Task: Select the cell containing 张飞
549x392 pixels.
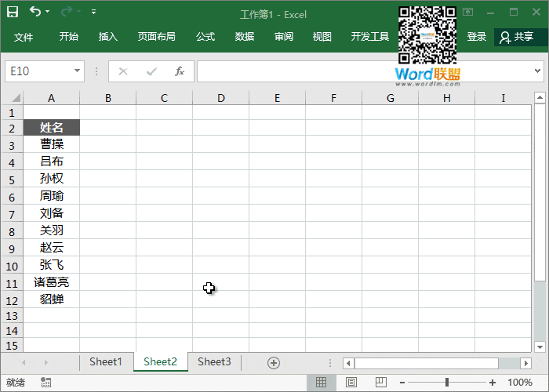Action: [x=52, y=265]
